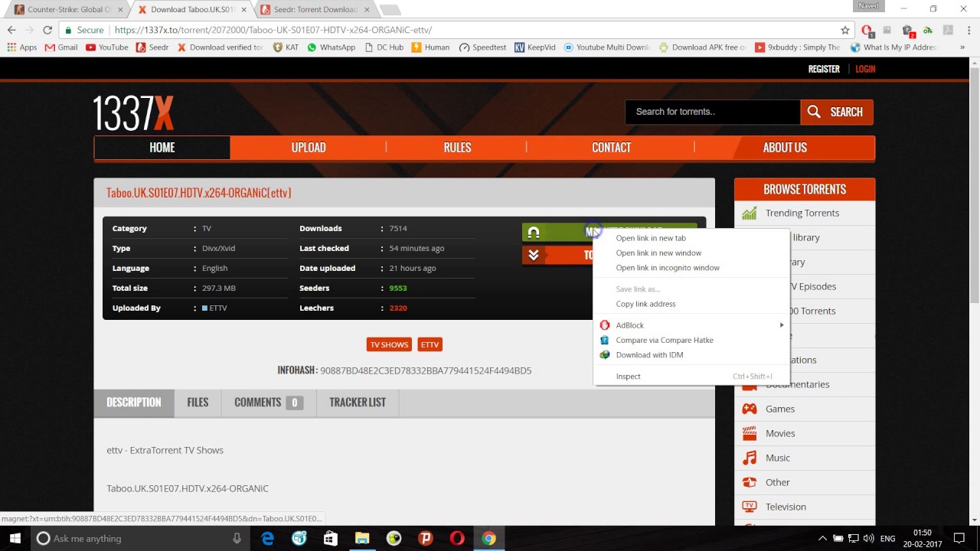Click the Cortana microphone icon

click(x=237, y=539)
